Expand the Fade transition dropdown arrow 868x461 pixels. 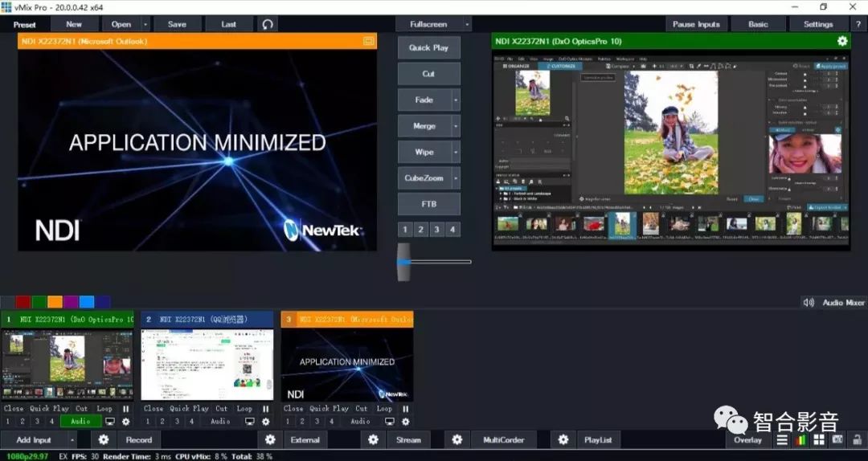pyautogui.click(x=457, y=100)
